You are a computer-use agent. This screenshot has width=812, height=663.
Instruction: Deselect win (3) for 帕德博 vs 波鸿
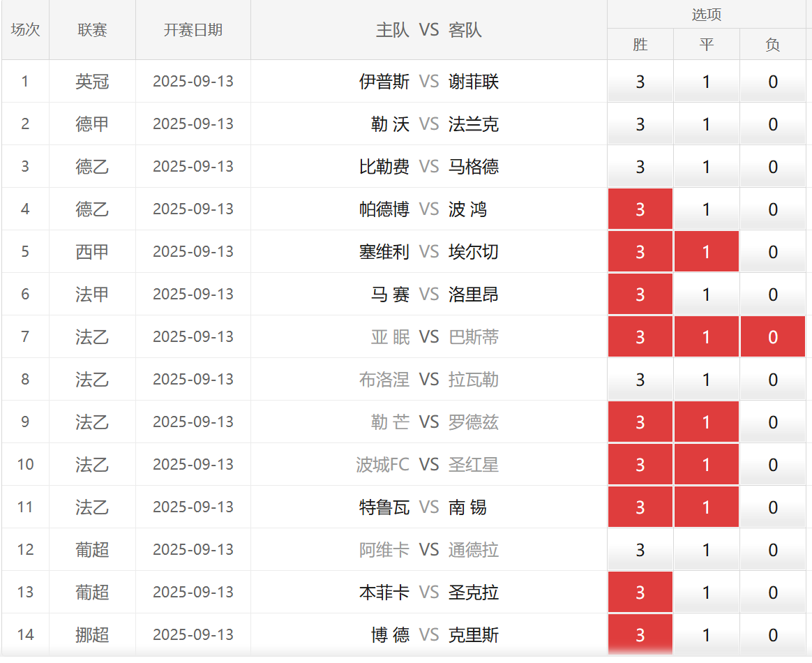pyautogui.click(x=640, y=209)
